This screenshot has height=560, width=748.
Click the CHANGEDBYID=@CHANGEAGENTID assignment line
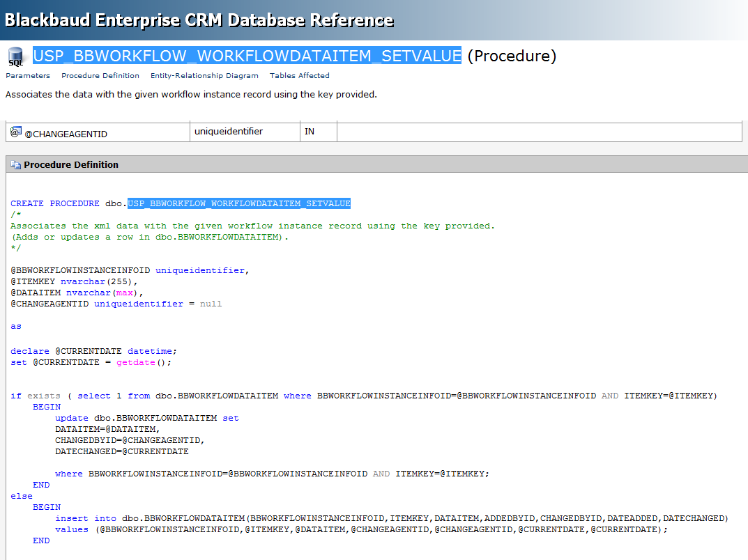click(130, 440)
